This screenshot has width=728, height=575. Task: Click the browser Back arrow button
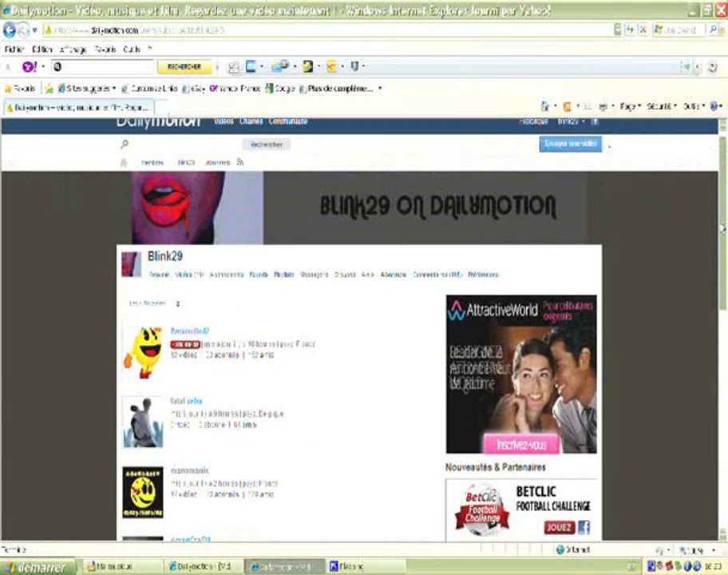click(x=9, y=30)
